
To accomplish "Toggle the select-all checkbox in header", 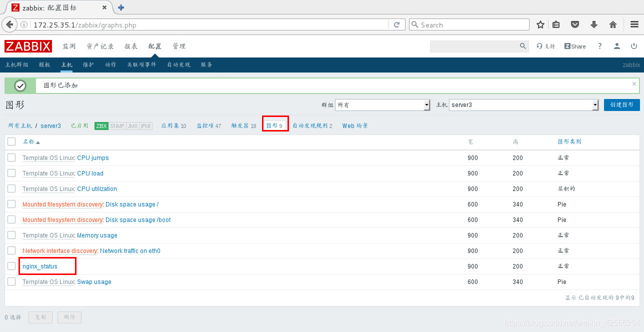I will pos(11,141).
